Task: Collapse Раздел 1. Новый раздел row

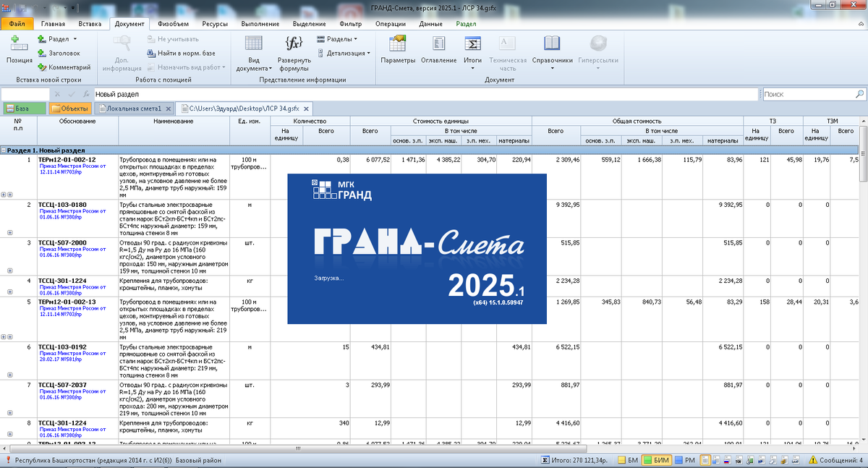Action: tap(4, 150)
